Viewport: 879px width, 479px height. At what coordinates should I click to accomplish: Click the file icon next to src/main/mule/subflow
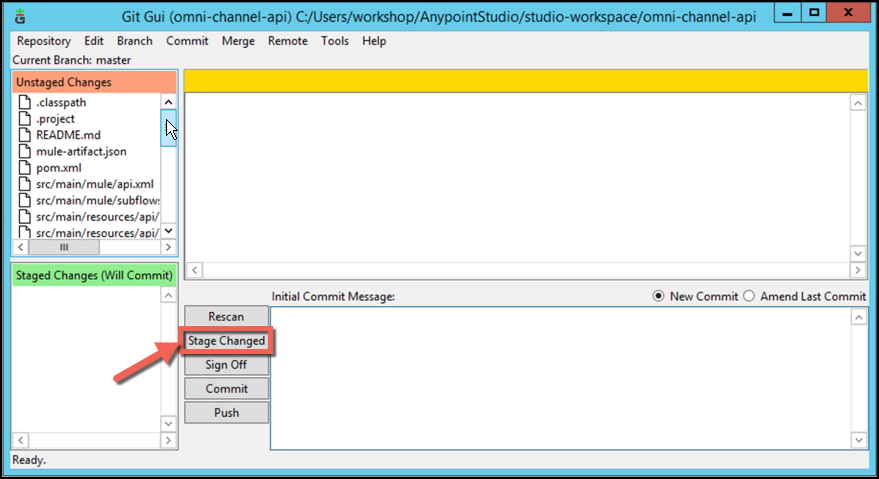pyautogui.click(x=25, y=200)
